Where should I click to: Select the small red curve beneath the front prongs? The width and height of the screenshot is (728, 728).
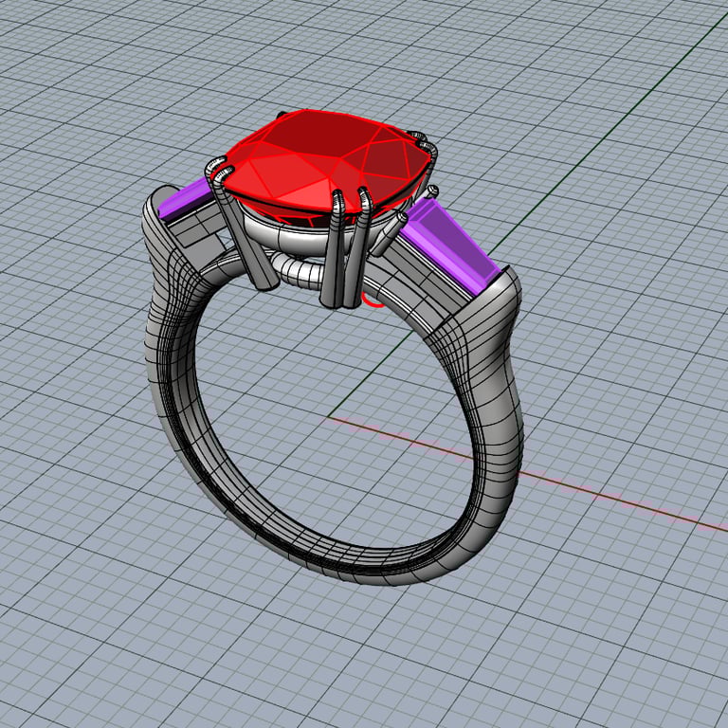pyautogui.click(x=373, y=301)
